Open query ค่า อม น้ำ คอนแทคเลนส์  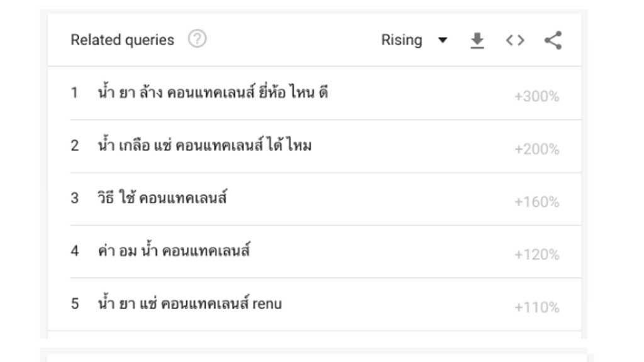[174, 251]
